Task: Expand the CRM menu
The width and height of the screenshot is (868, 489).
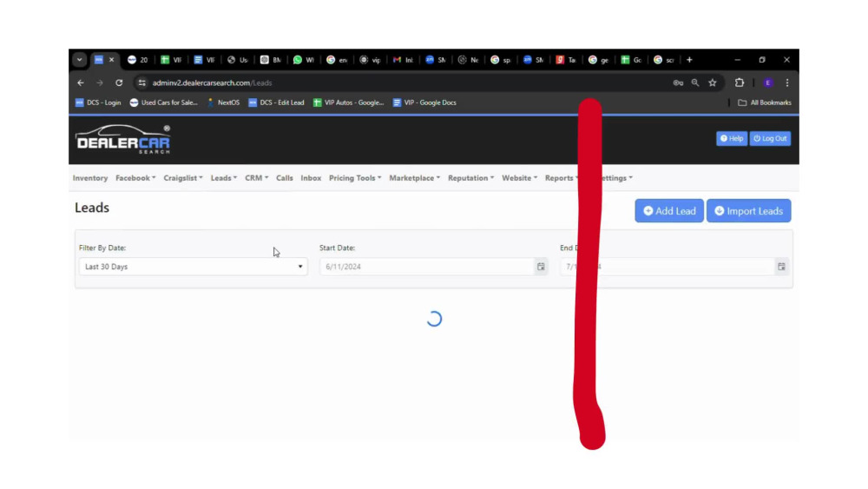Action: tap(257, 178)
